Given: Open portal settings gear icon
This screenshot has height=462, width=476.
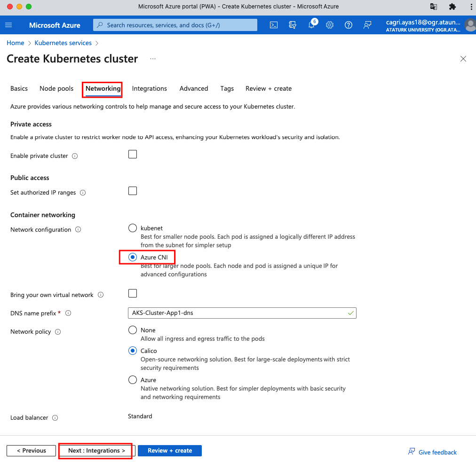Looking at the screenshot, I should pyautogui.click(x=330, y=25).
